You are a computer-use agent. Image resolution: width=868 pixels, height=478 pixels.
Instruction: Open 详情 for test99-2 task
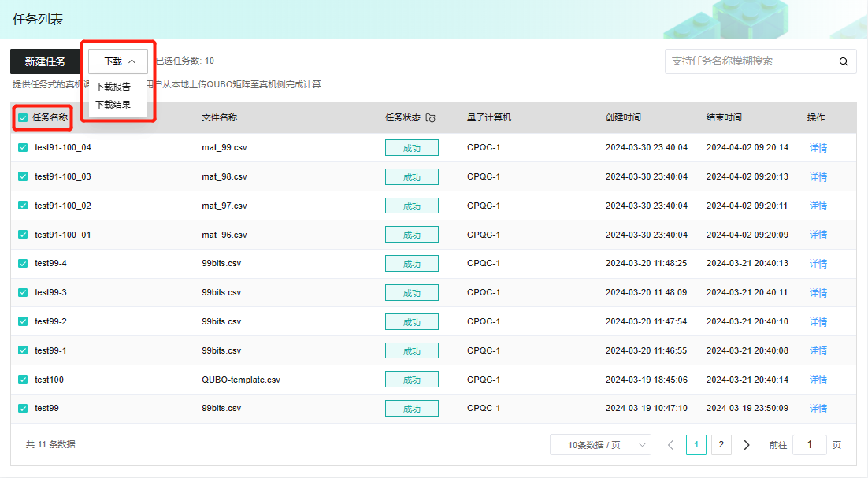tap(818, 322)
